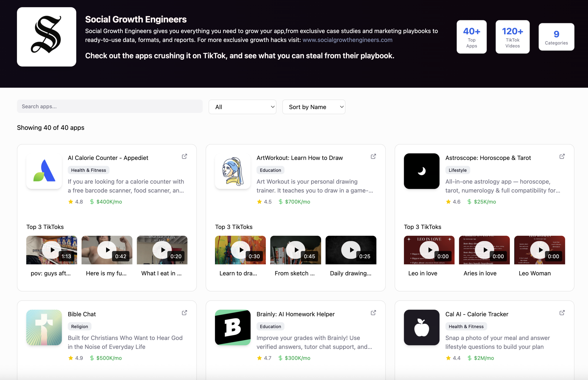Open external link for ArtWorkout app
The image size is (588, 380).
[x=373, y=156]
